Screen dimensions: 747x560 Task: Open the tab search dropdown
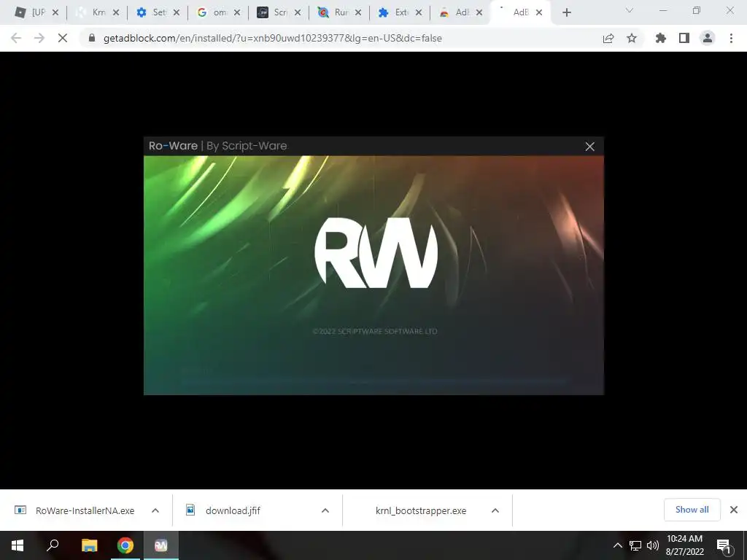(630, 10)
